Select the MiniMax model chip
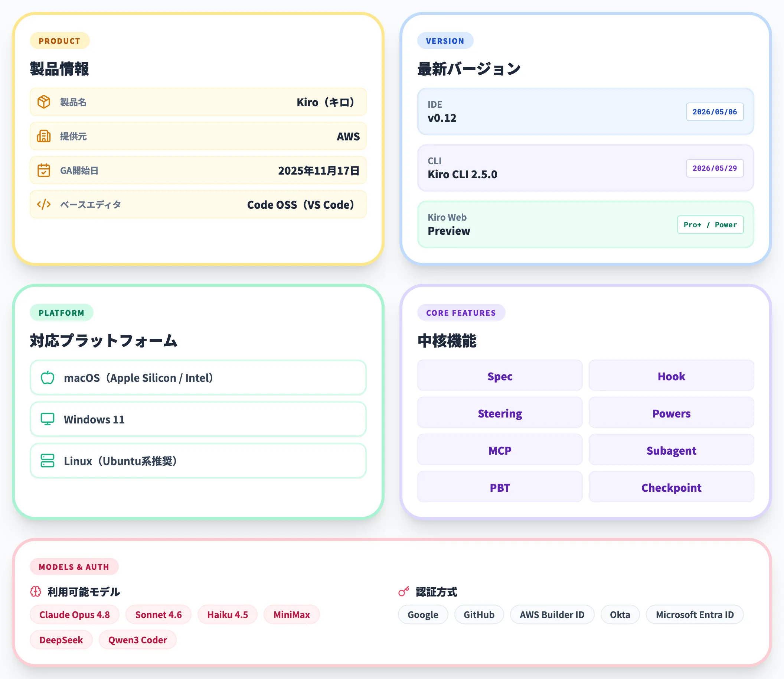784x679 pixels. click(x=292, y=615)
